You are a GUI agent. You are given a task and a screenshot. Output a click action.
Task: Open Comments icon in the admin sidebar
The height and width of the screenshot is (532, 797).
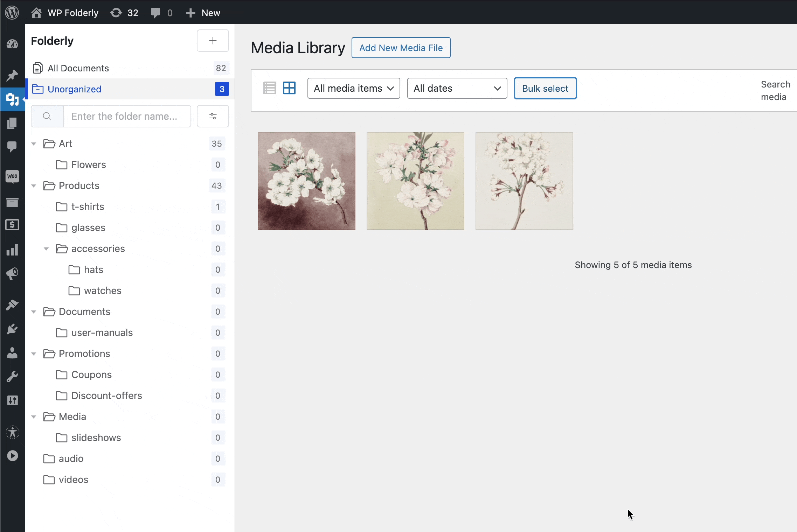12,147
